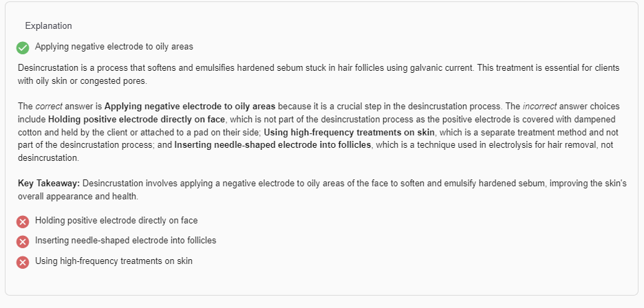Click red X beside Using high-frequency treatments

coord(23,262)
